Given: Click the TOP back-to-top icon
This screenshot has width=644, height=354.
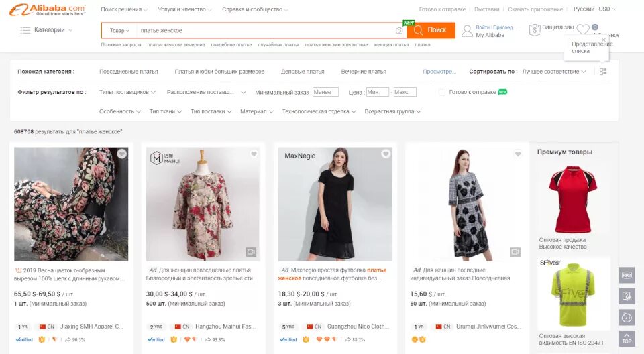Looking at the screenshot, I should [x=627, y=339].
